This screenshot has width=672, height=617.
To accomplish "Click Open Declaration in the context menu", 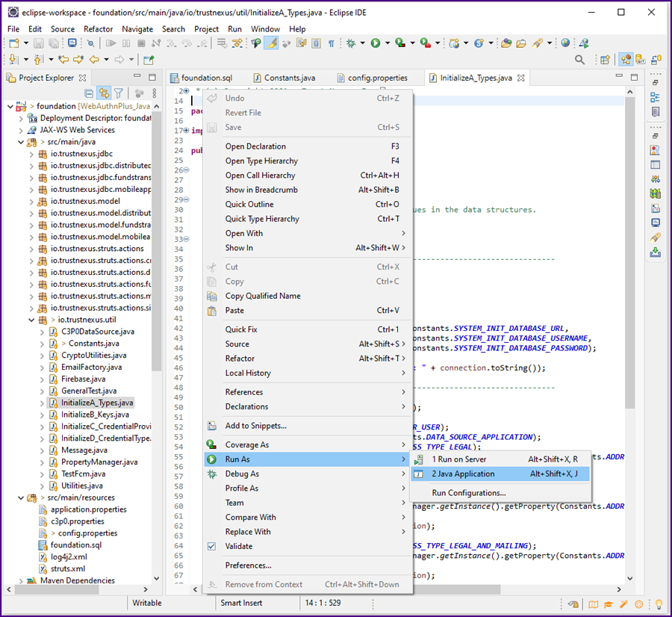I will click(307, 146).
